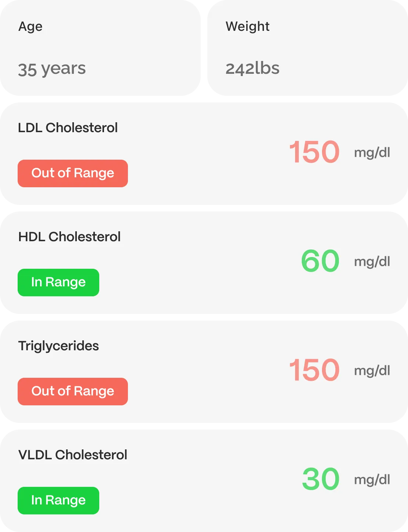Click the mg/dl unit beside Triglycerides value
The image size is (408, 532).
[x=372, y=370]
